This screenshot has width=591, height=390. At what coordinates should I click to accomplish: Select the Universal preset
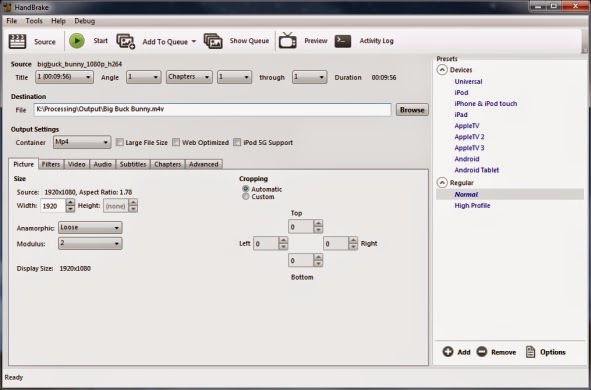(468, 81)
